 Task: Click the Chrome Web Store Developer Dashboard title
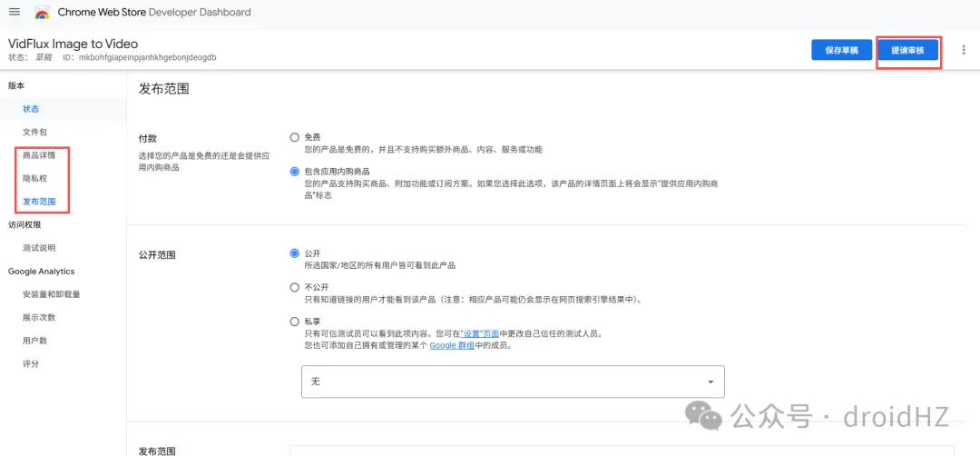click(x=154, y=12)
